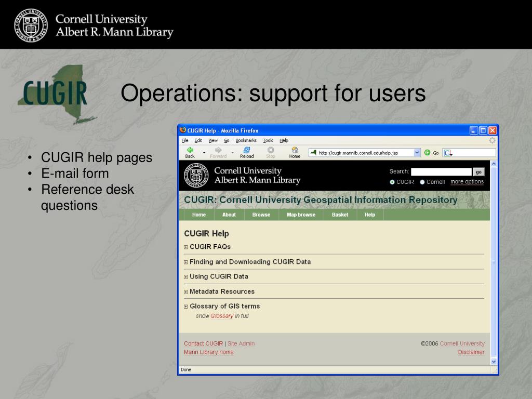Maximize the Firefox window
Image resolution: width=532 pixels, height=399 pixels.
[483, 130]
